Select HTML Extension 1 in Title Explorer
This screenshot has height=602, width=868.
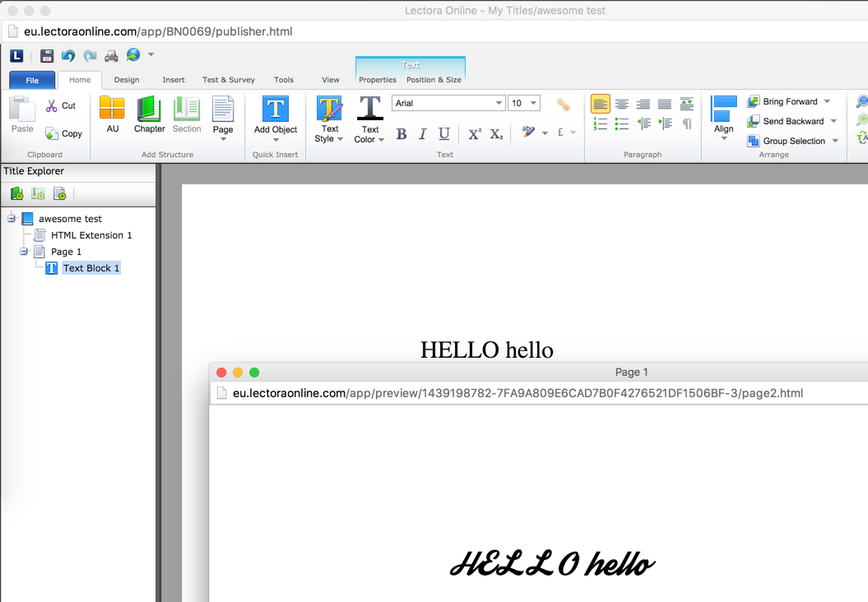pos(91,235)
